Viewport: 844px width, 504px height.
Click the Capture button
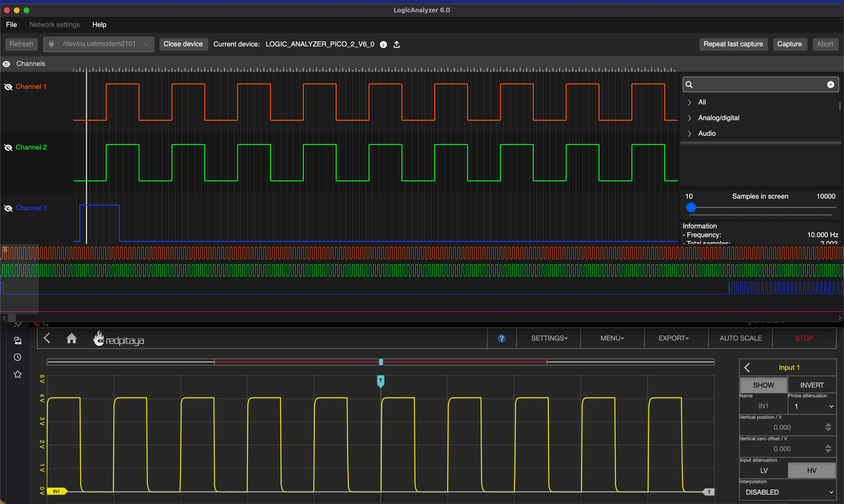[789, 44]
